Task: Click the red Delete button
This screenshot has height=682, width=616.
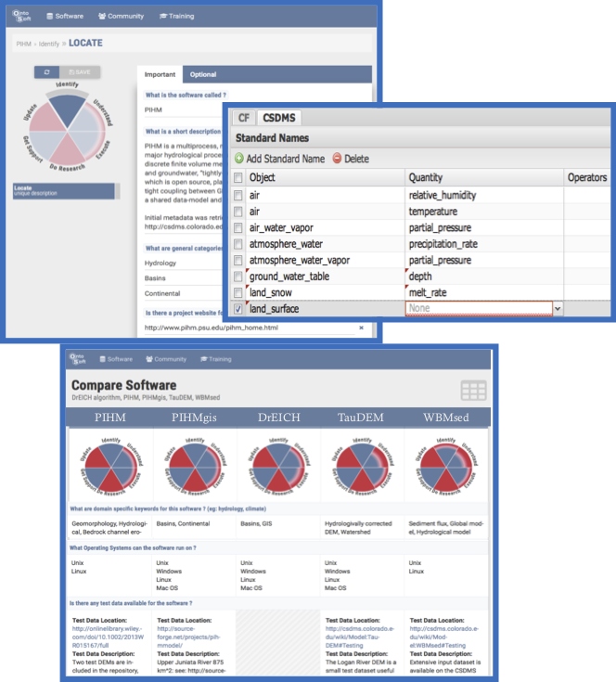Action: [351, 159]
